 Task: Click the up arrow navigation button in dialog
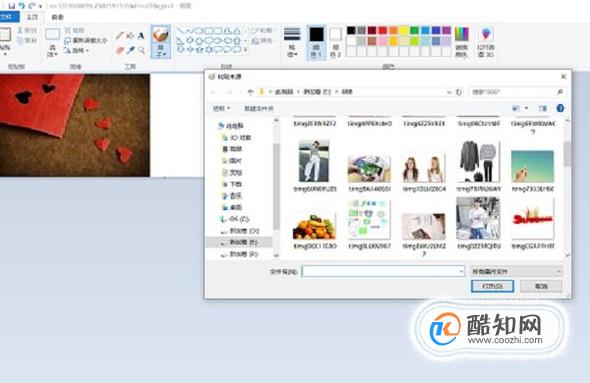(251, 92)
